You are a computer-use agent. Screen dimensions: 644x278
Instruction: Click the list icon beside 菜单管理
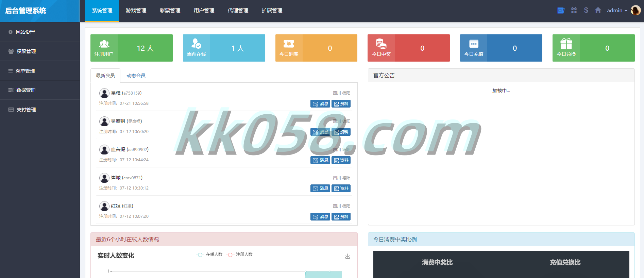click(11, 71)
